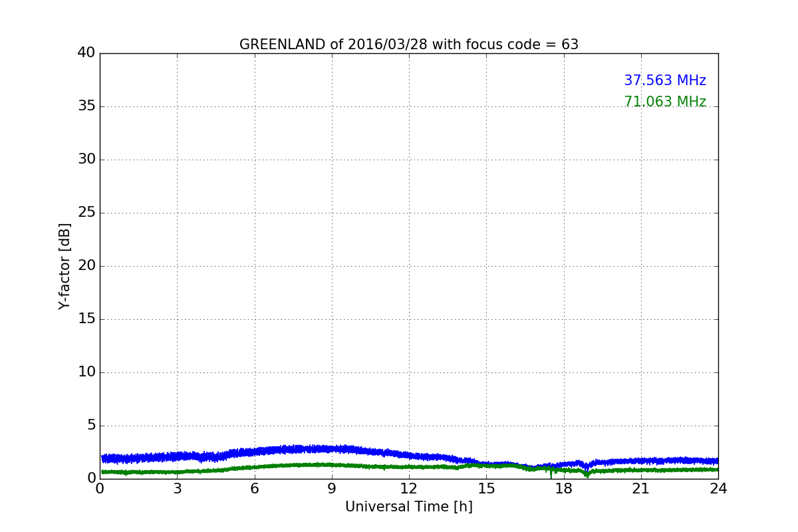The height and width of the screenshot is (532, 798).
Task: Click the y-axis tick label 35
Action: (86, 106)
